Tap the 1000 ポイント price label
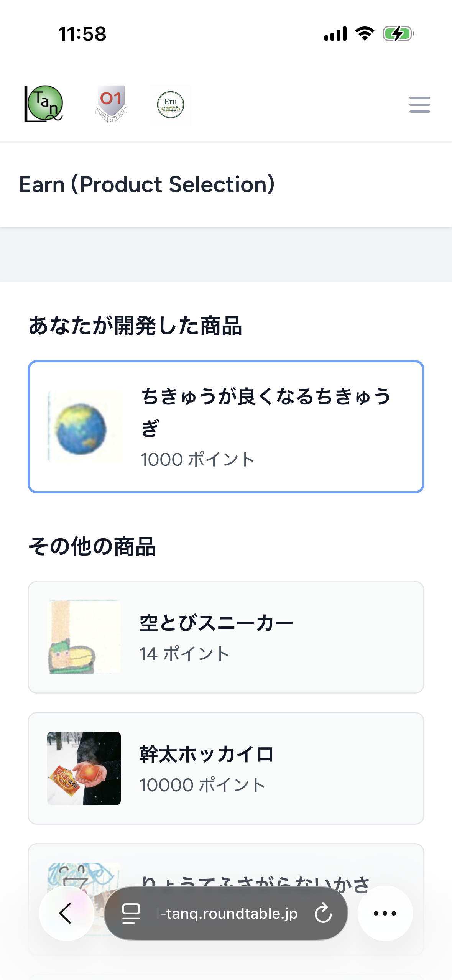Screen dimensions: 452x980 tap(198, 459)
